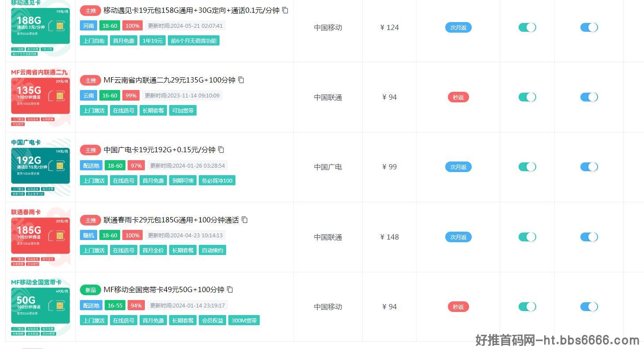Viewport: 644px width, 349px height.
Task: Click 主推 badge on 中国广电卡 row
Action: 91,150
